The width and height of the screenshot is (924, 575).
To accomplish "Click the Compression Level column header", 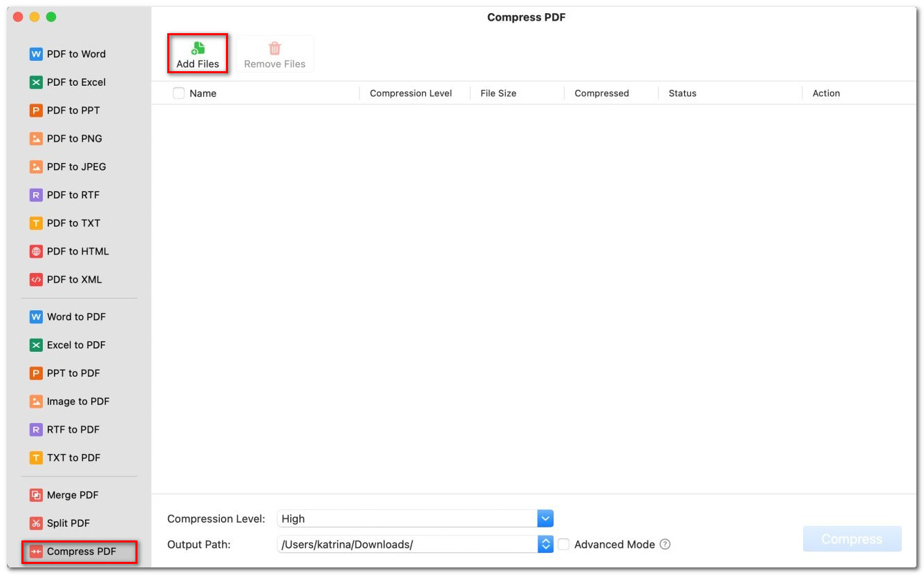I will 411,93.
